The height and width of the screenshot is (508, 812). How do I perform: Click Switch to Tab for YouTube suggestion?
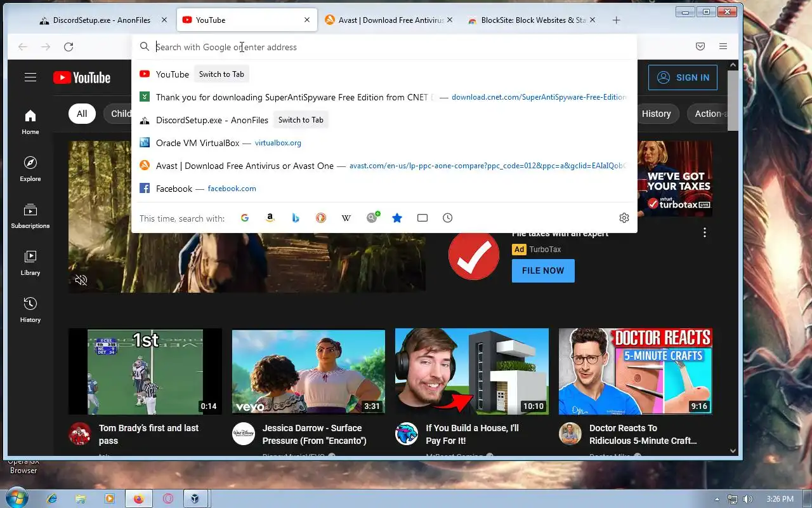click(221, 74)
